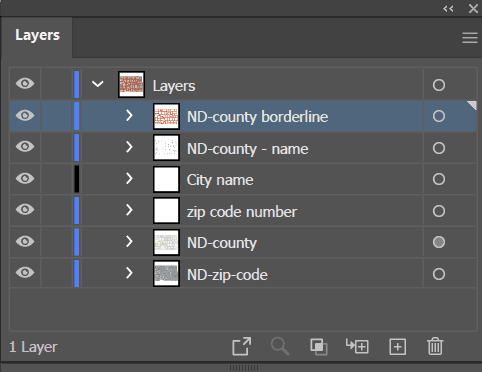The image size is (482, 372).
Task: Click ND-county - name layer thumbnail
Action: point(166,147)
